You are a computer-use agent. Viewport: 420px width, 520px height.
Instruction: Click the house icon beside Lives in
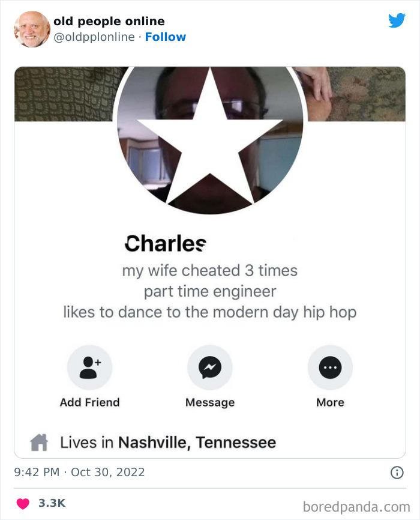[39, 443]
